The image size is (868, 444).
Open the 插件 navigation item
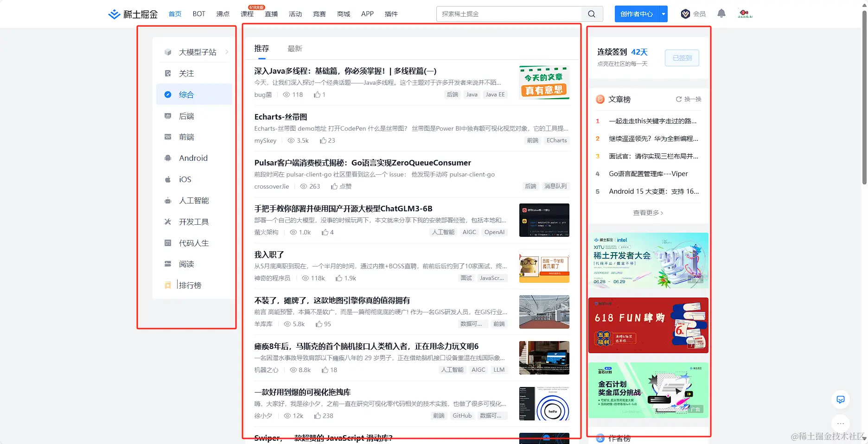click(391, 14)
